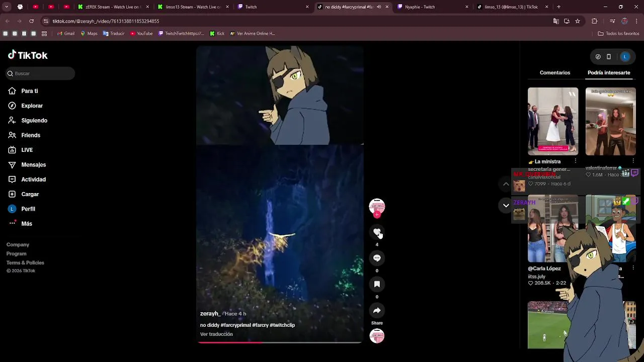Image resolution: width=644 pixels, height=362 pixels.
Task: Switch to the zEREK Stream browser tab
Action: click(114, 7)
